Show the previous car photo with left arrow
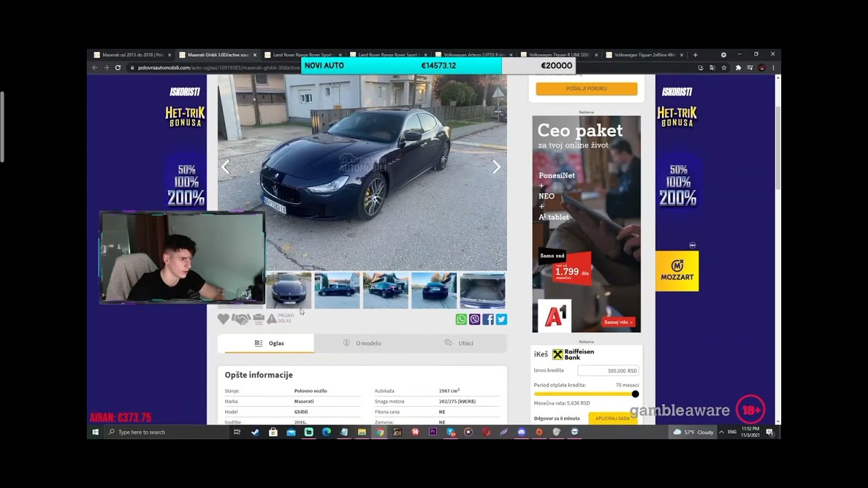 (226, 167)
